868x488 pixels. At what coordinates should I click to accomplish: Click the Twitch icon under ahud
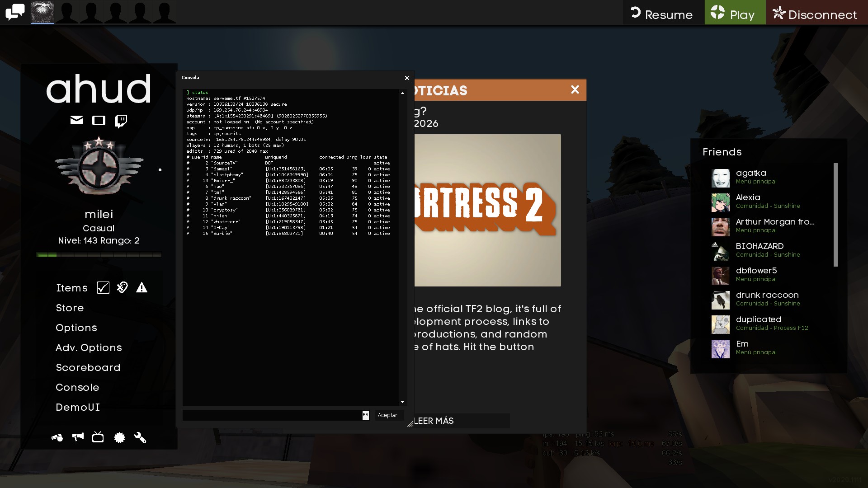[121, 121]
